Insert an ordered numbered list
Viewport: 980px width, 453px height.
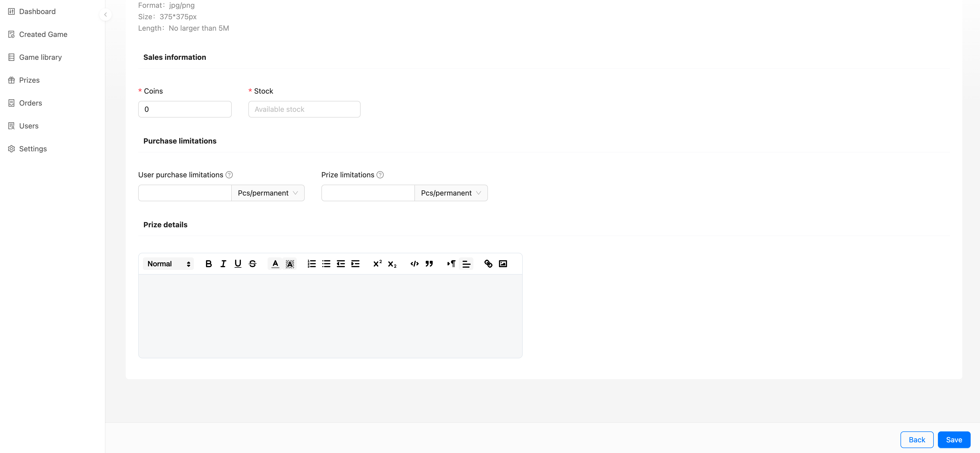[x=312, y=264]
